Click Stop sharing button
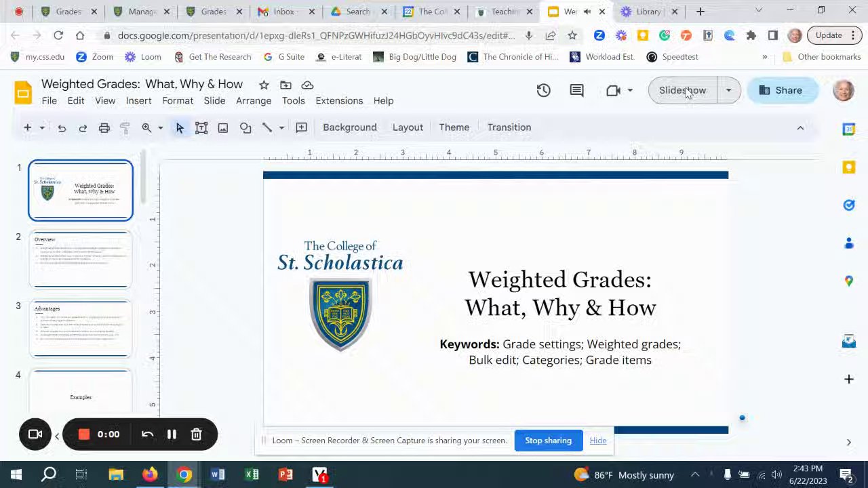The width and height of the screenshot is (868, 488). (x=548, y=441)
